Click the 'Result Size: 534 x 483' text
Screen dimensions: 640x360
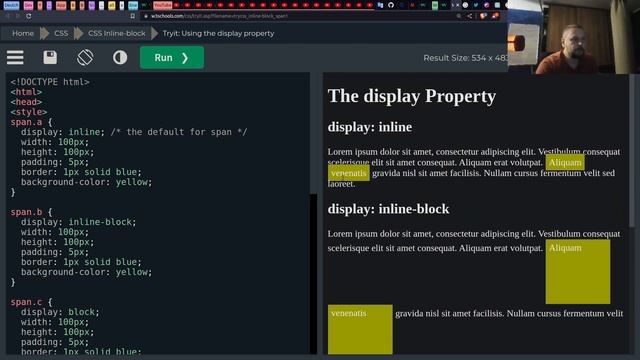(x=465, y=58)
